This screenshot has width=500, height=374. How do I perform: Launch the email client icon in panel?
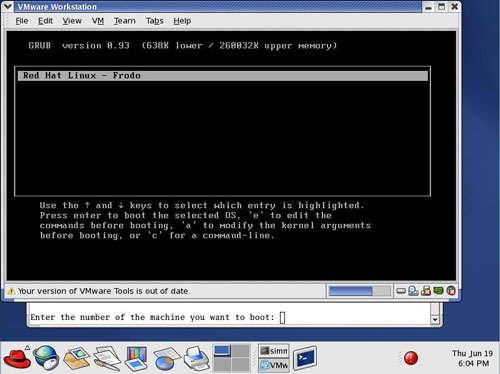[77, 358]
